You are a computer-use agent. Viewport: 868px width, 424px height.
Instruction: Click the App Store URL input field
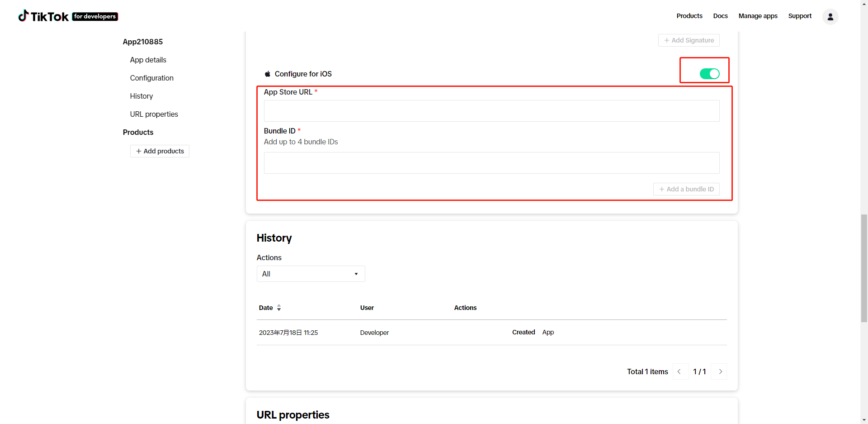[x=491, y=111]
